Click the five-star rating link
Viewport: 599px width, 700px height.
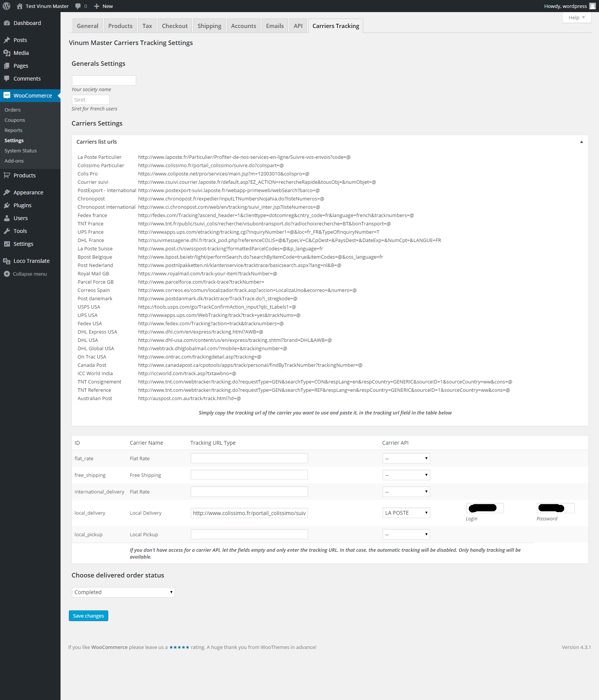[179, 647]
